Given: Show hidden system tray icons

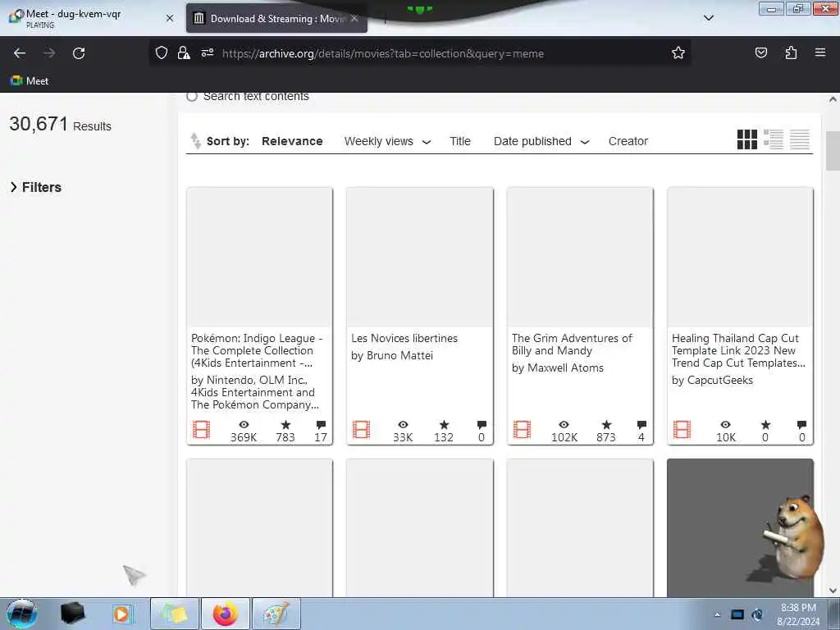Looking at the screenshot, I should coord(717,614).
